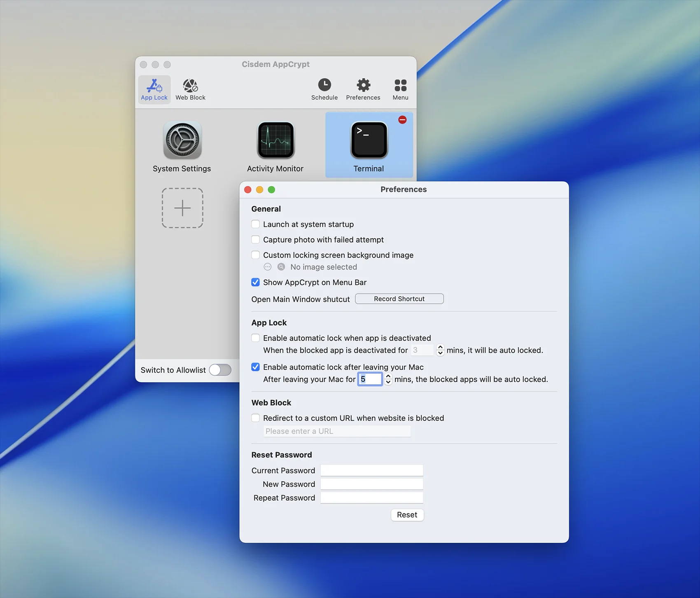This screenshot has width=700, height=598.
Task: Click the Open Main Window shutcut label
Action: click(301, 299)
